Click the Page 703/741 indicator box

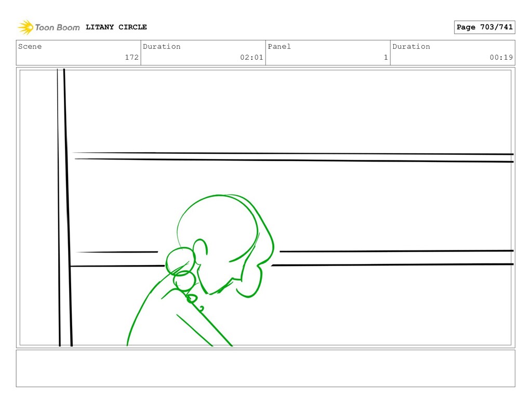(484, 27)
